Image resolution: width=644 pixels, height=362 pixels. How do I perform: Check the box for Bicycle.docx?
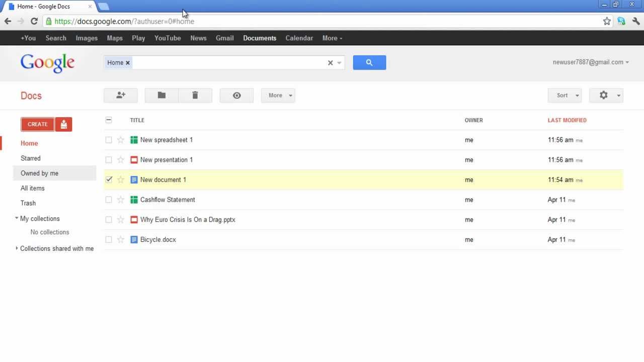109,240
